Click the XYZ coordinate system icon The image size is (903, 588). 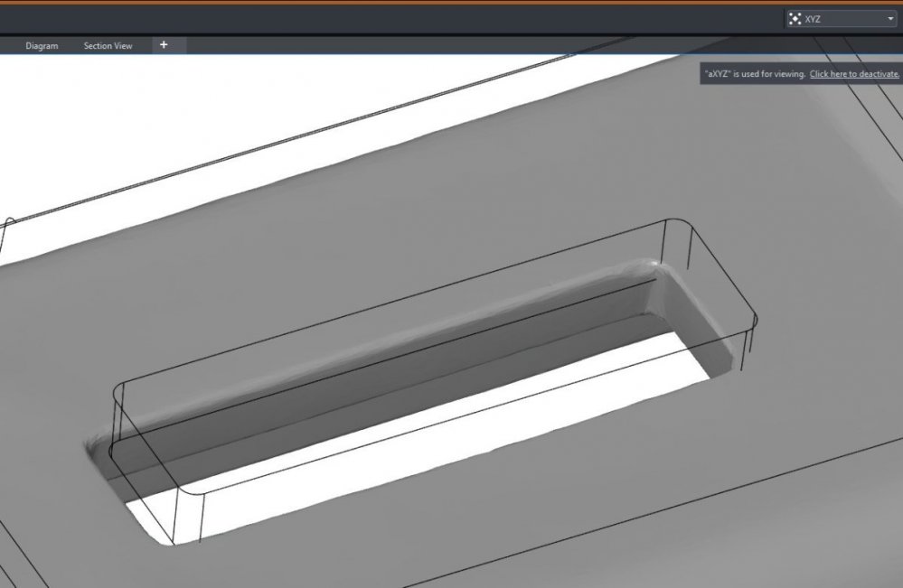795,19
